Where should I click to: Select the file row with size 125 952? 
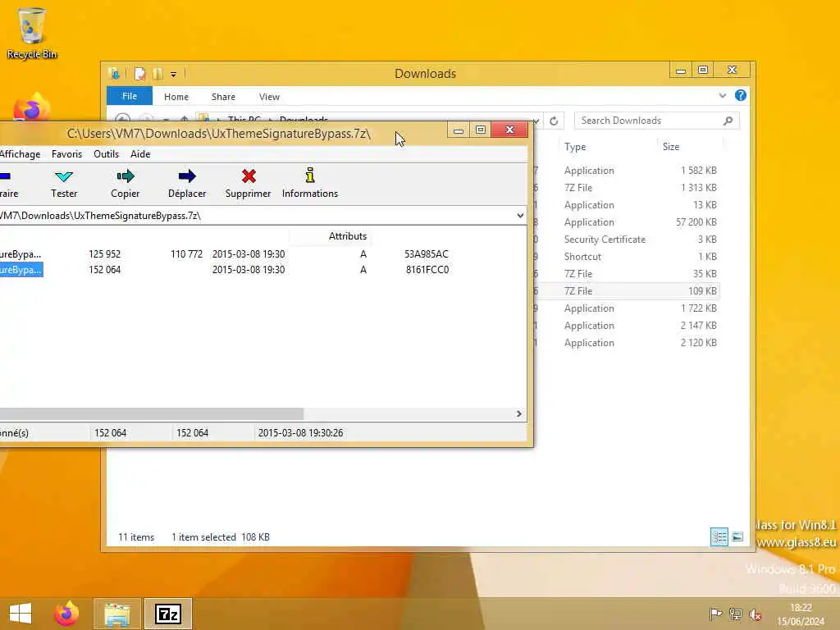coord(225,254)
